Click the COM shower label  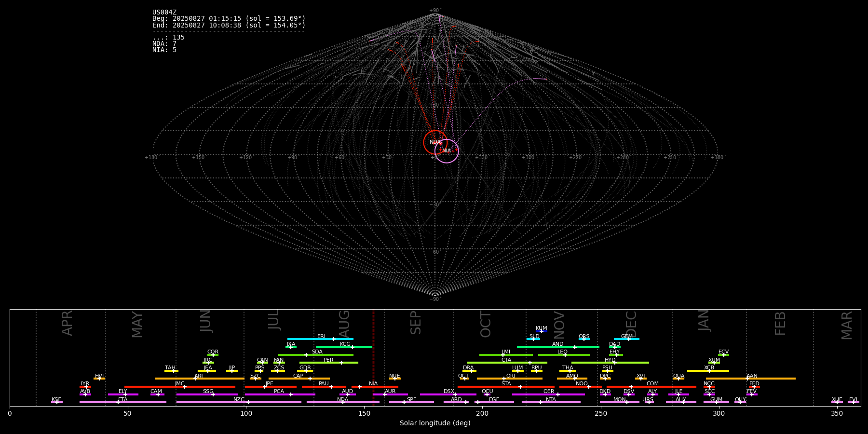653,384
